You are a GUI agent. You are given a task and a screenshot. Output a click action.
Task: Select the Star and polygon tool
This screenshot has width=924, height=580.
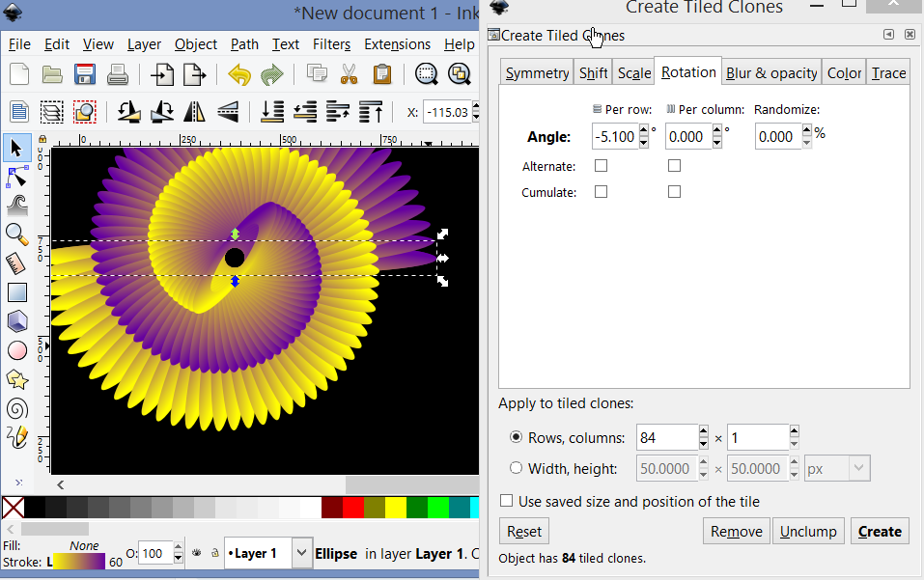pyautogui.click(x=16, y=378)
